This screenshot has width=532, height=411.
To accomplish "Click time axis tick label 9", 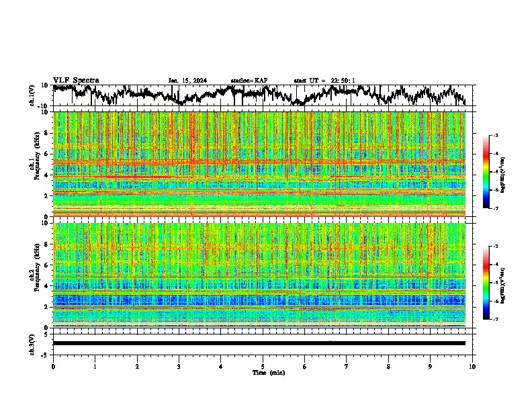I will coord(430,367).
